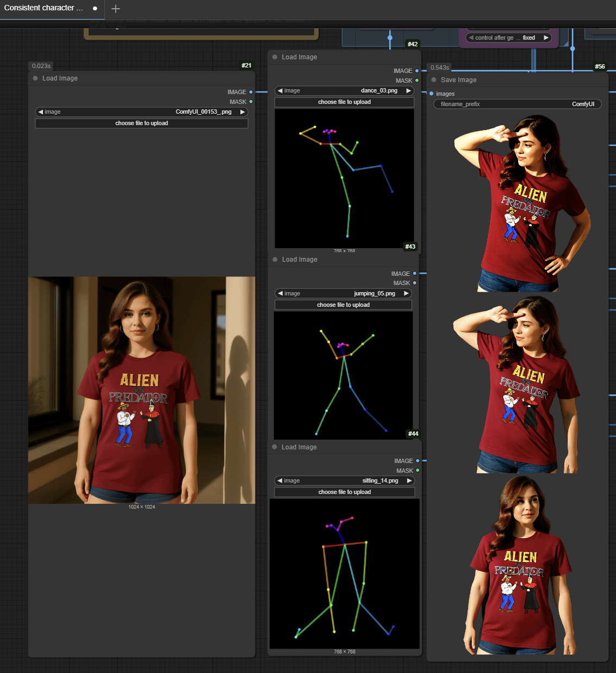Click IMAGE output port of ComfyUI_00153_.png node
The image size is (616, 673).
pyautogui.click(x=251, y=92)
